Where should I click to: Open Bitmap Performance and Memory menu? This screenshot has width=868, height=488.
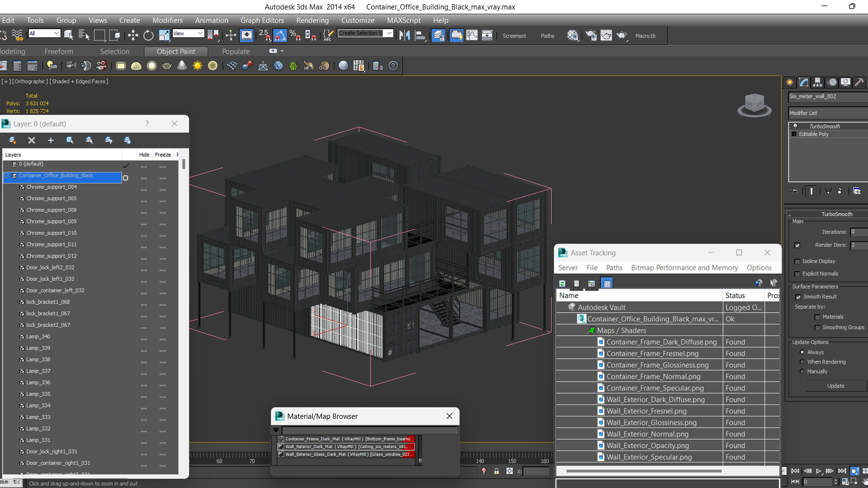tap(684, 267)
